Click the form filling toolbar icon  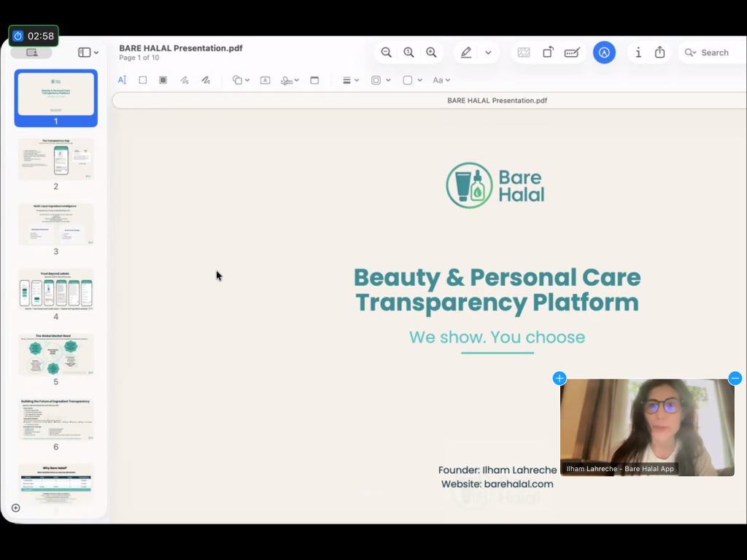pos(572,52)
